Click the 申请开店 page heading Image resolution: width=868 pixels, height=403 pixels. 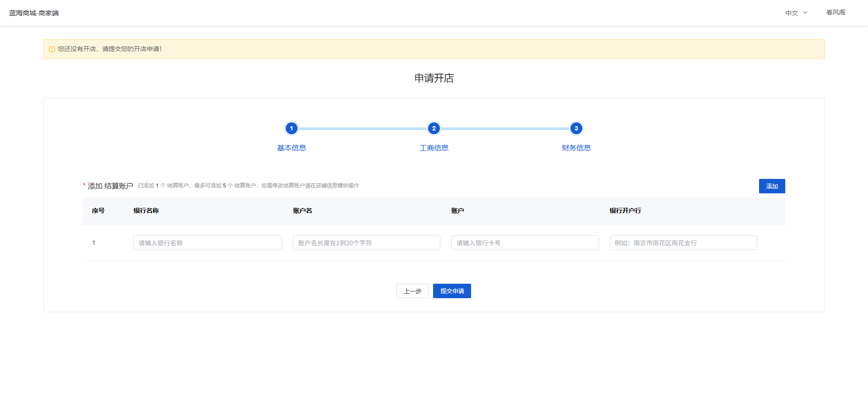(x=434, y=78)
